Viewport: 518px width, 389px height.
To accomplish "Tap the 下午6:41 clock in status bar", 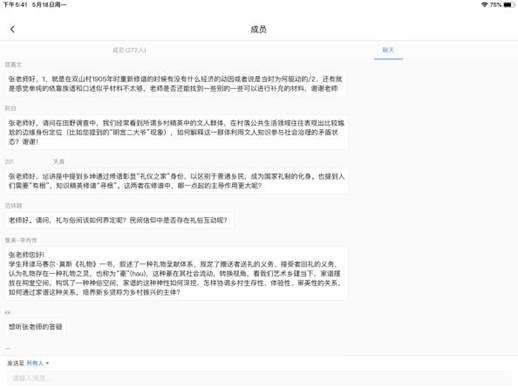I will click(15, 5).
